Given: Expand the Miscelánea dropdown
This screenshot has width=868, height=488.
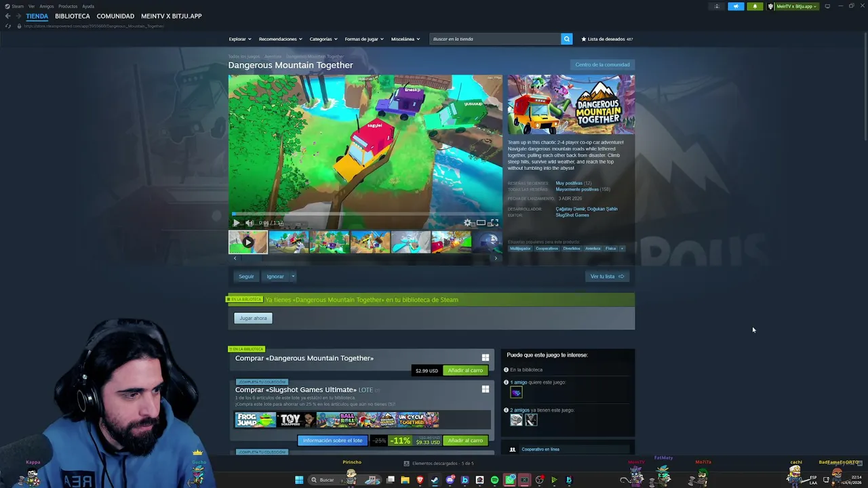Looking at the screenshot, I should click(x=406, y=39).
